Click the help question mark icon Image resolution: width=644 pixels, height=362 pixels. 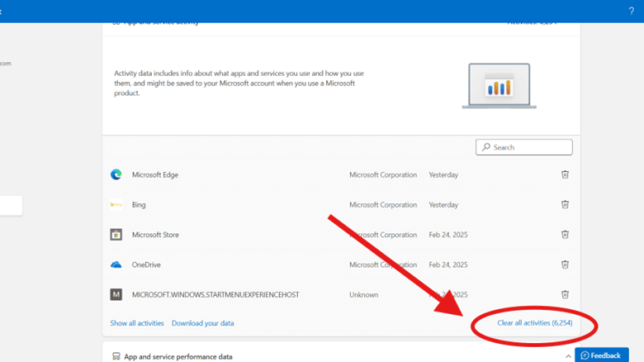coord(632,11)
